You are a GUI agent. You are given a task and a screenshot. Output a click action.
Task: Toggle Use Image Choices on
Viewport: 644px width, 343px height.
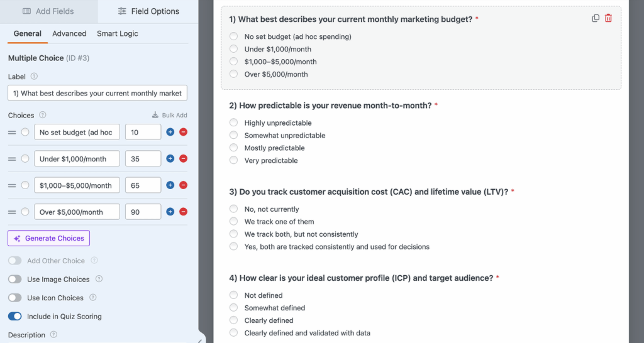point(15,279)
